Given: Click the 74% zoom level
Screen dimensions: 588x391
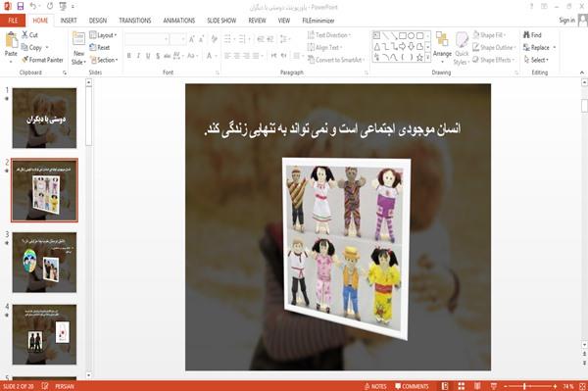Looking at the screenshot, I should point(568,386).
